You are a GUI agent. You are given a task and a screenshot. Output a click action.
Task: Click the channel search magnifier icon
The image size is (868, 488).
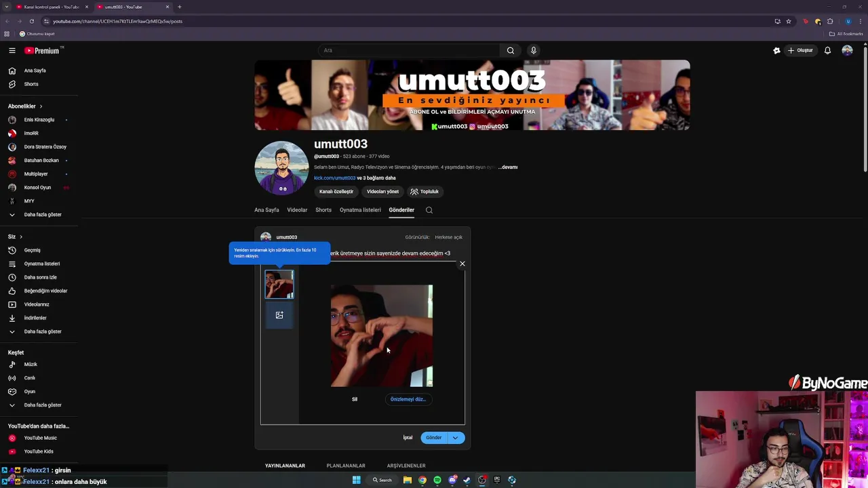pyautogui.click(x=429, y=210)
